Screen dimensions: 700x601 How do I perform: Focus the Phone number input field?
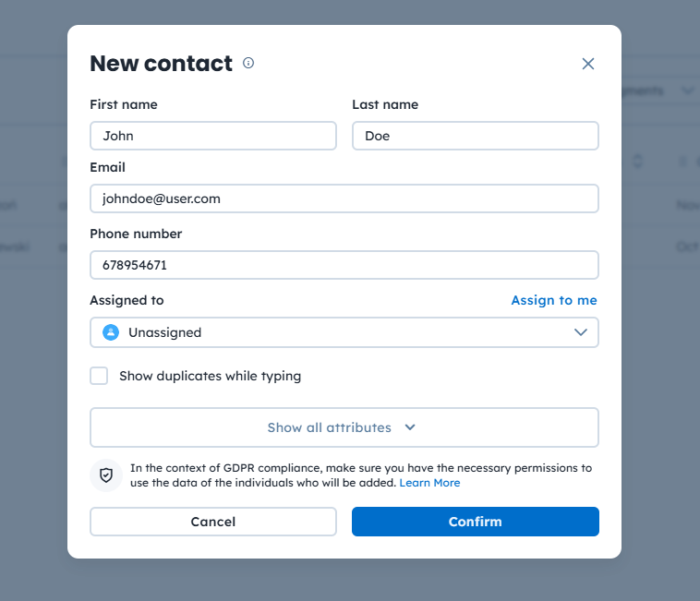pos(344,265)
